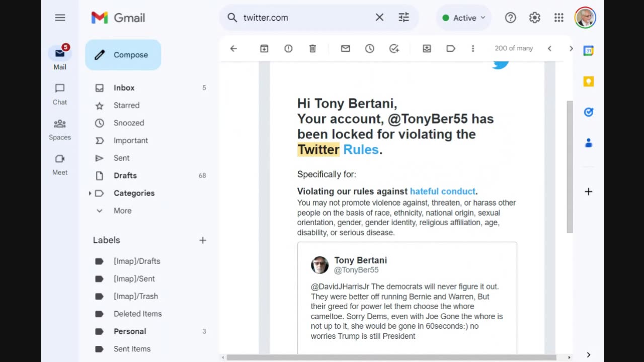The height and width of the screenshot is (362, 644).
Task: Hide the side panel chevron
Action: tap(588, 355)
